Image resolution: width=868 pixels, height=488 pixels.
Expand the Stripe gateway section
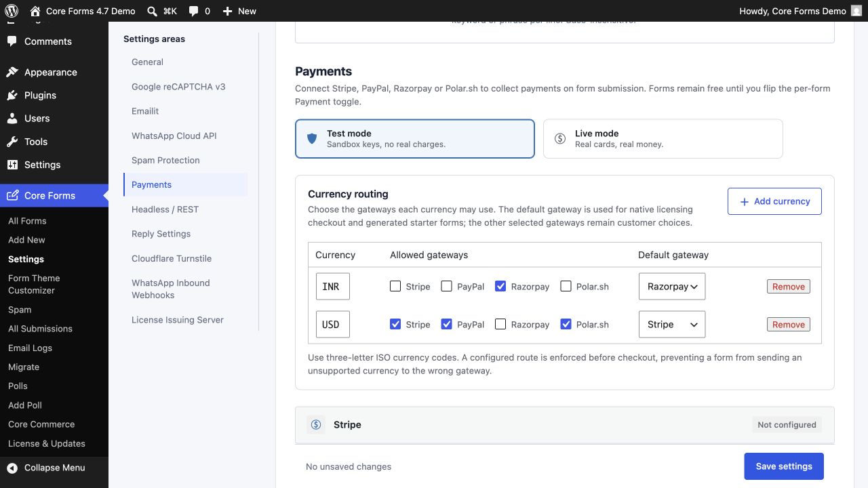point(565,425)
